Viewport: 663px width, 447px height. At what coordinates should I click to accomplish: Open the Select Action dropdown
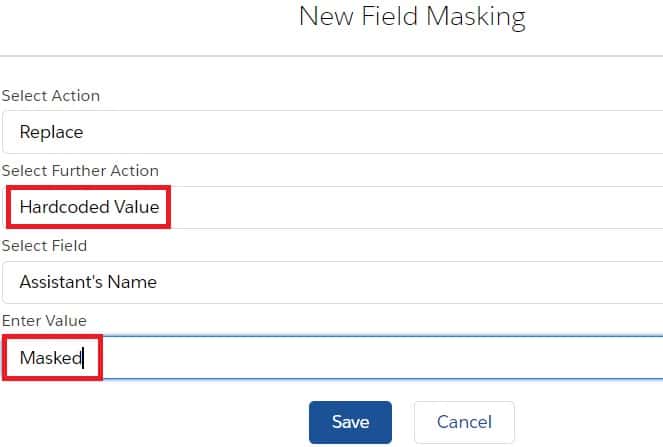click(x=330, y=132)
